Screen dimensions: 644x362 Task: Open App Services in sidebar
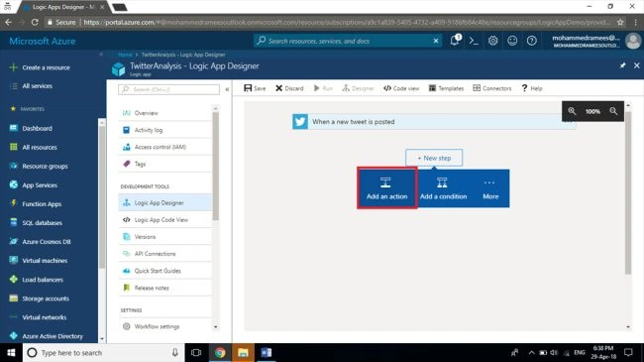[34, 184]
